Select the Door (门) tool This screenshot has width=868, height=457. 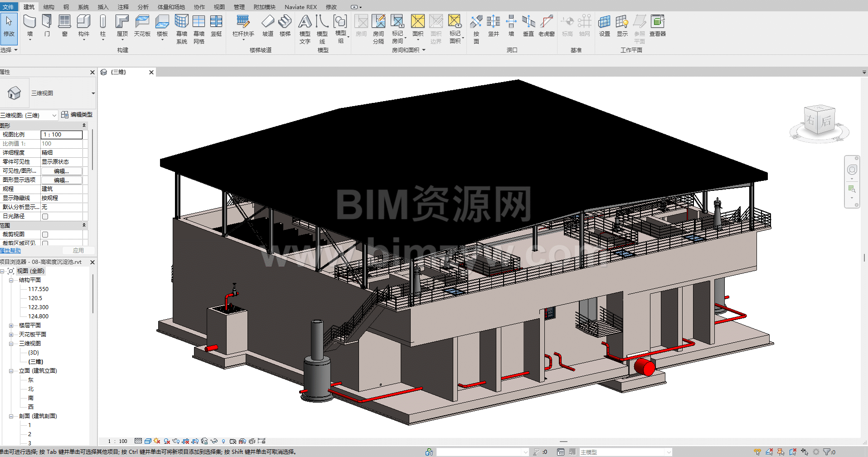[x=47, y=26]
